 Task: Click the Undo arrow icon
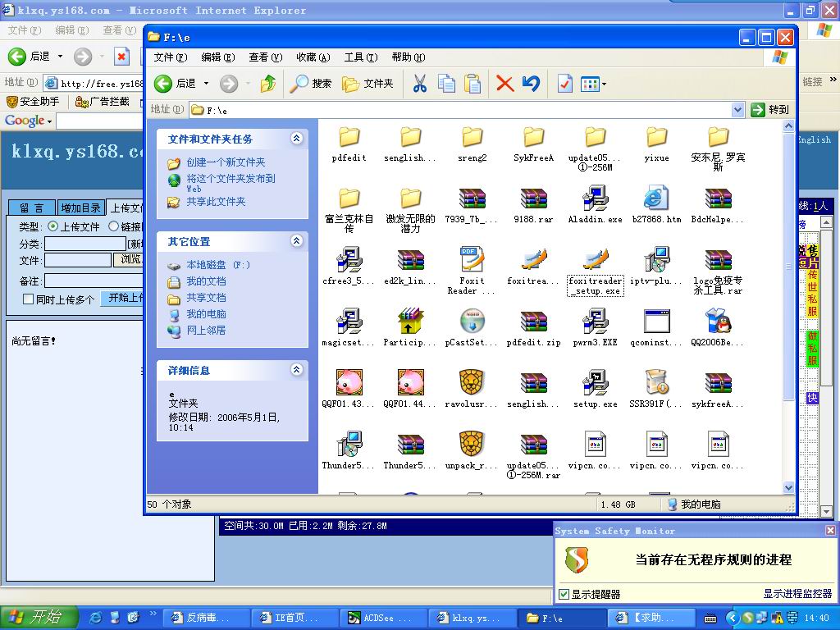click(x=531, y=84)
